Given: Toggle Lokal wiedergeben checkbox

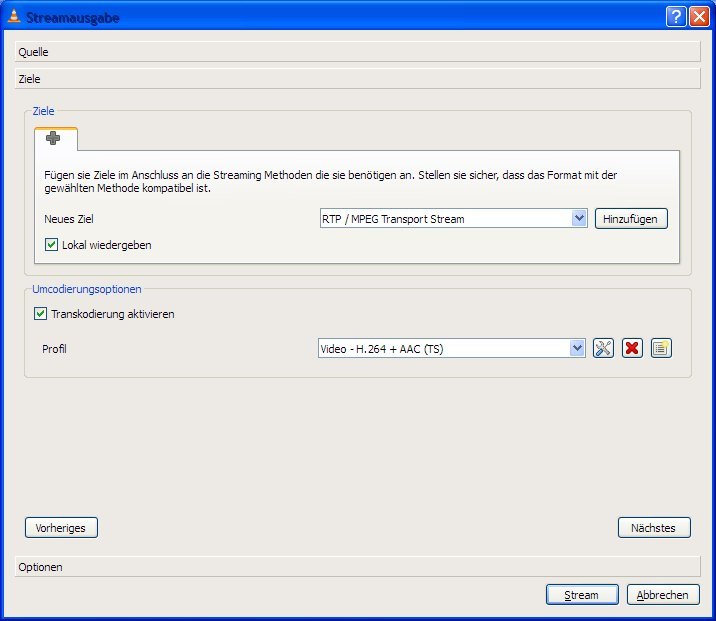Looking at the screenshot, I should (51, 245).
